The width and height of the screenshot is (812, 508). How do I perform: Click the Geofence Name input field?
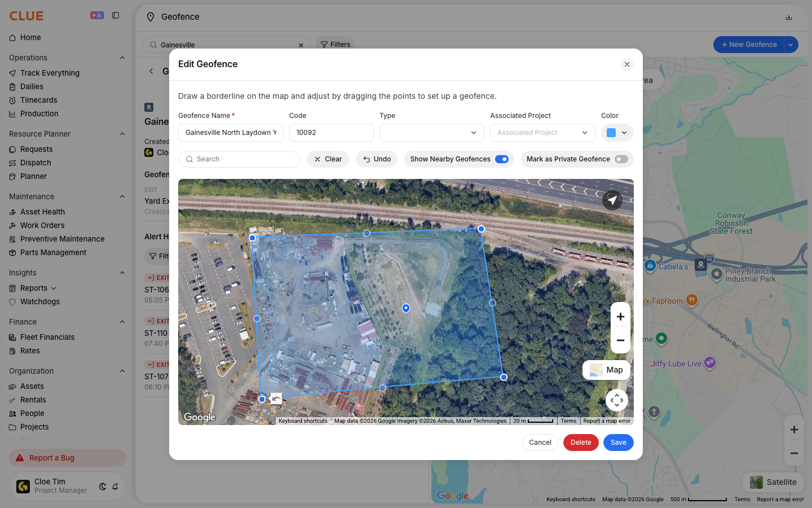coord(231,133)
